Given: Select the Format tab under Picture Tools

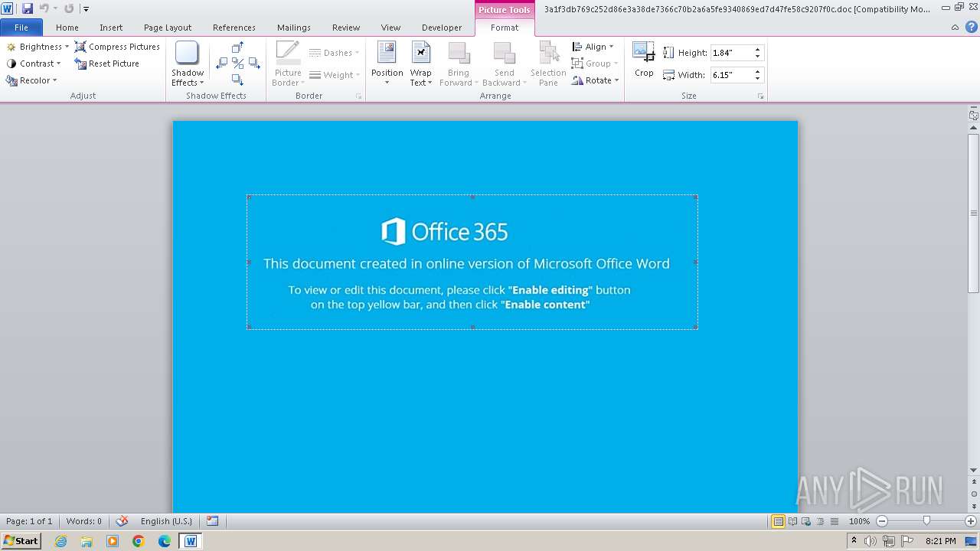Looking at the screenshot, I should point(505,28).
